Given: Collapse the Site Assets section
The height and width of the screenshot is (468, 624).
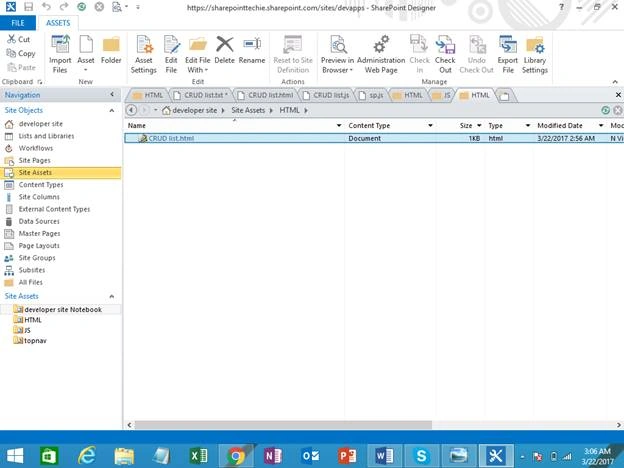Looking at the screenshot, I should click(112, 296).
